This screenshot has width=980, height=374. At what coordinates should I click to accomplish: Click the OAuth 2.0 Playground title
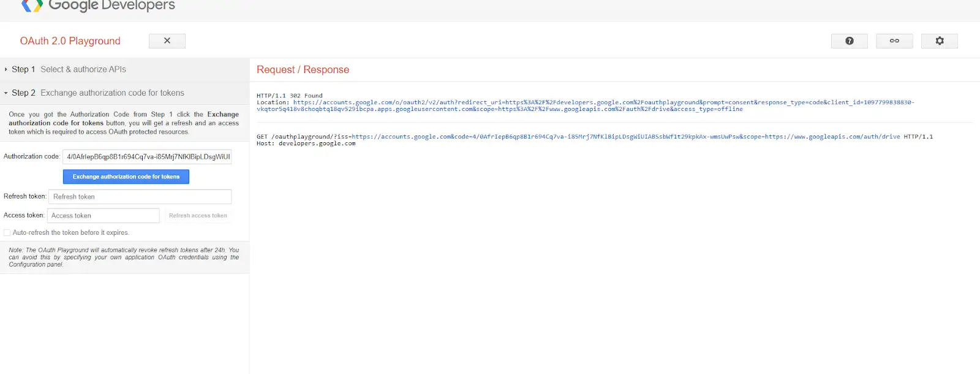point(70,41)
